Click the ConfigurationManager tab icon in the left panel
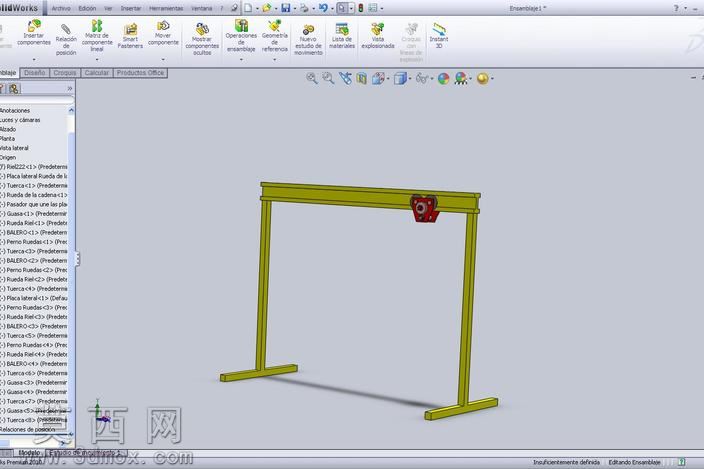 coord(14,88)
